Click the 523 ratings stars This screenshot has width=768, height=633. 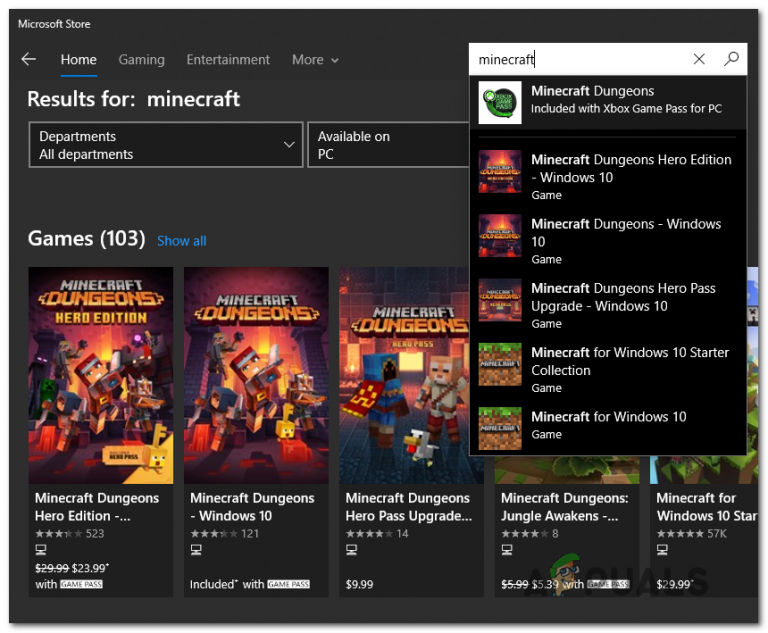(59, 534)
